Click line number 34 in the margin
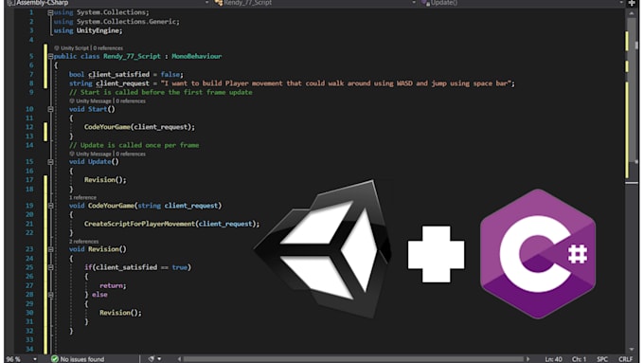644x363 pixels. tap(29, 349)
